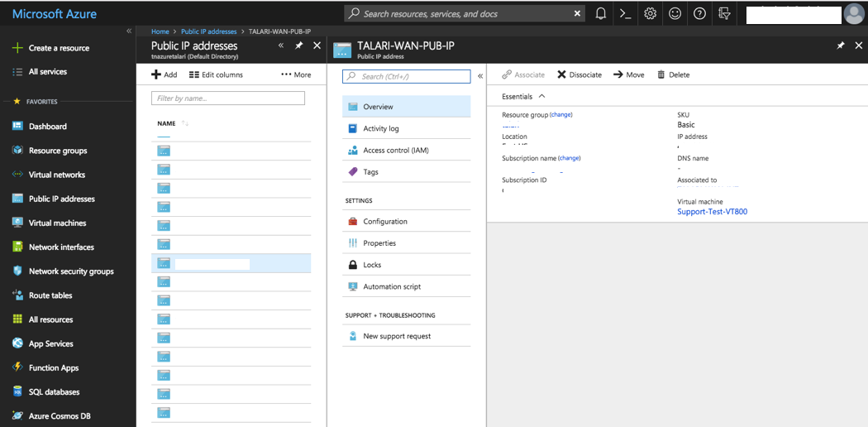The image size is (868, 427).
Task: Click the notifications bell icon
Action: pos(601,13)
